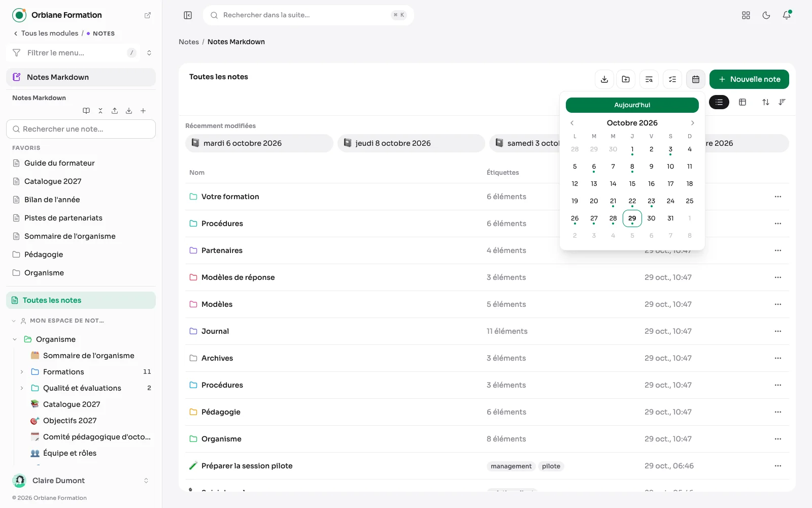The height and width of the screenshot is (508, 812).
Task: Open the module switcher chevrons beside filter
Action: click(x=149, y=53)
